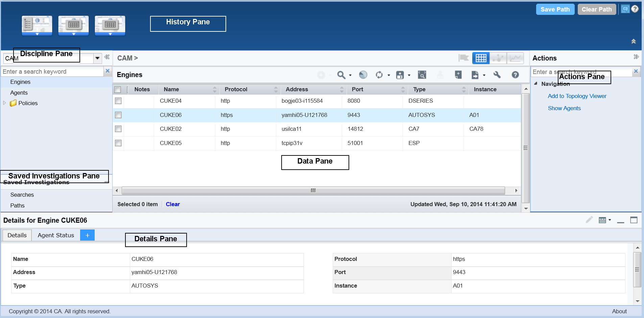Open the wrench settings tool
The image size is (644, 318).
pos(497,75)
